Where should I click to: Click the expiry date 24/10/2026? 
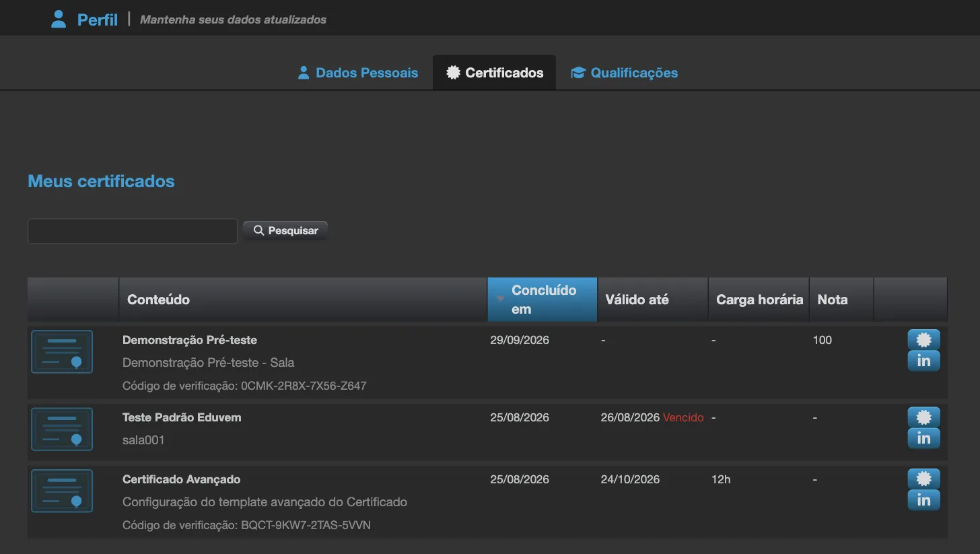[630, 479]
